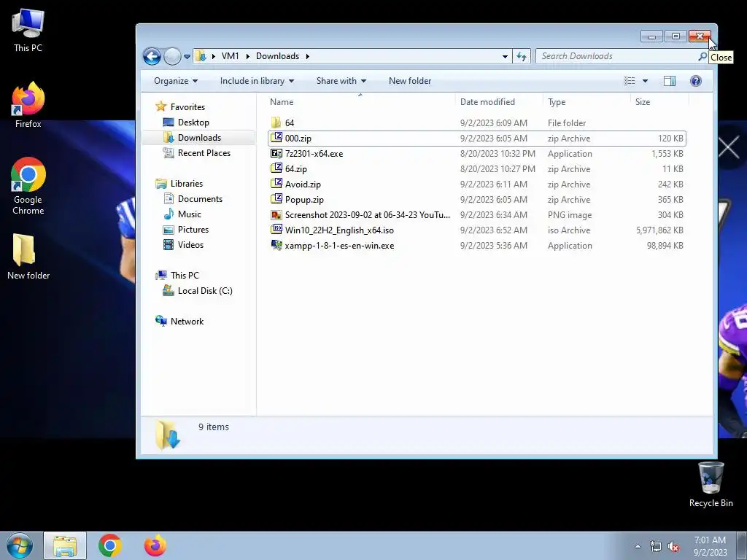747x560 pixels.
Task: Select the Screenshot PNG image icon
Action: coord(276,215)
